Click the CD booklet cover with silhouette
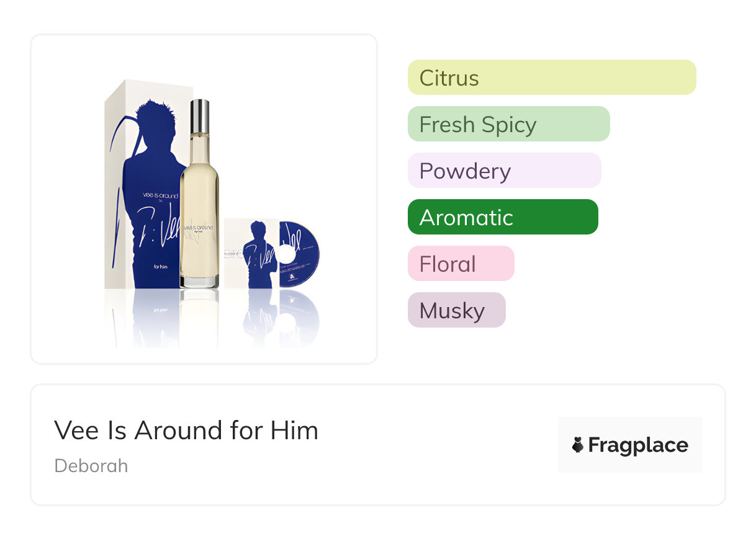The height and width of the screenshot is (536, 756). (x=251, y=253)
